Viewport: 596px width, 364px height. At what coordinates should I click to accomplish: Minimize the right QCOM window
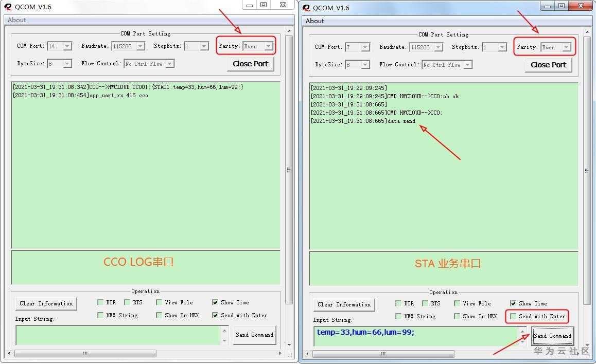pyautogui.click(x=548, y=6)
